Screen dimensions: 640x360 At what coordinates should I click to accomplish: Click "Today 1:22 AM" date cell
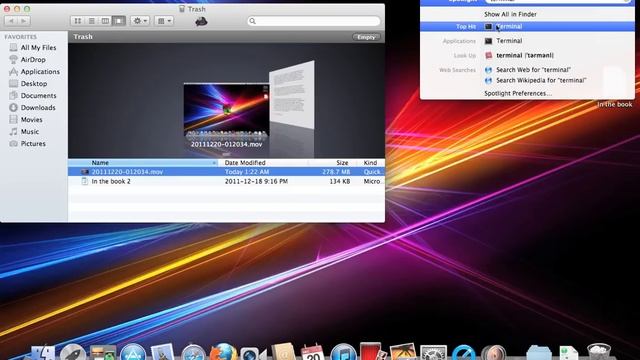pos(247,172)
